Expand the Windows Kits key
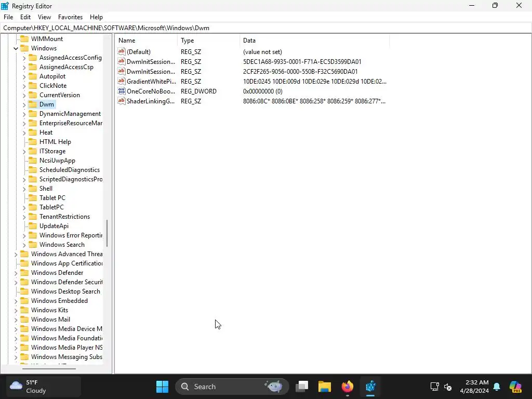Viewport: 532px width, 399px height. 16,311
